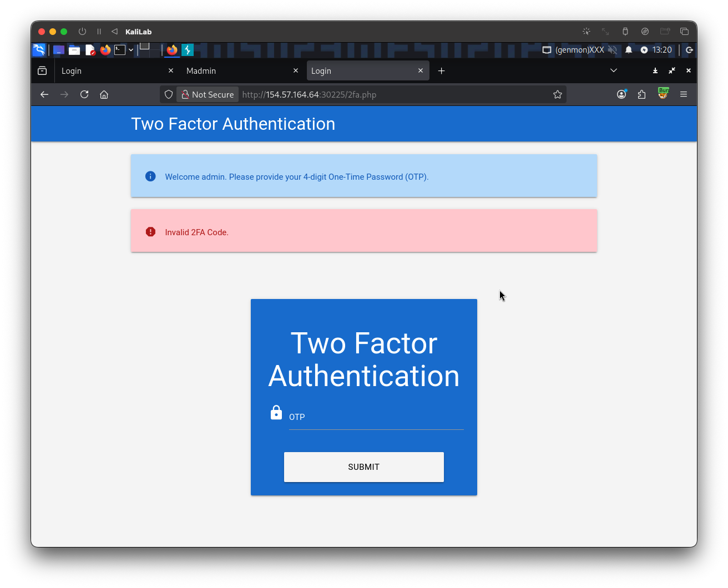Click the Not Secure connection indicator
This screenshot has width=728, height=588.
click(208, 94)
